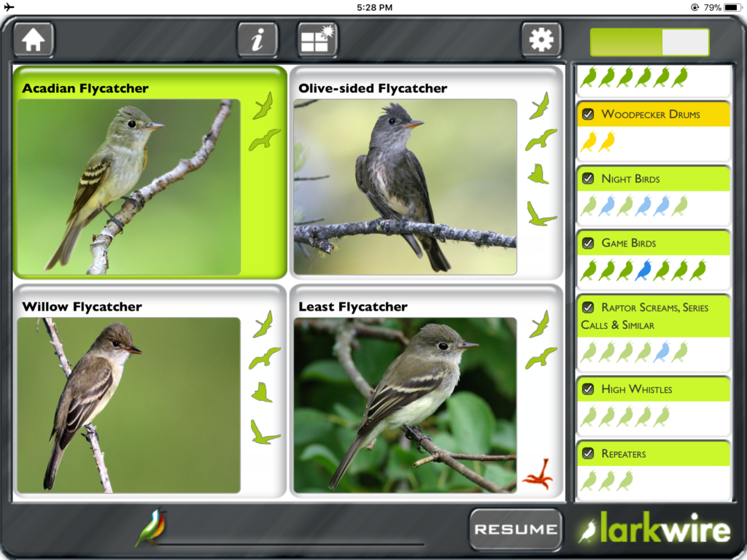Uncheck Night Birds checkbox
The height and width of the screenshot is (560, 747).
pos(589,179)
